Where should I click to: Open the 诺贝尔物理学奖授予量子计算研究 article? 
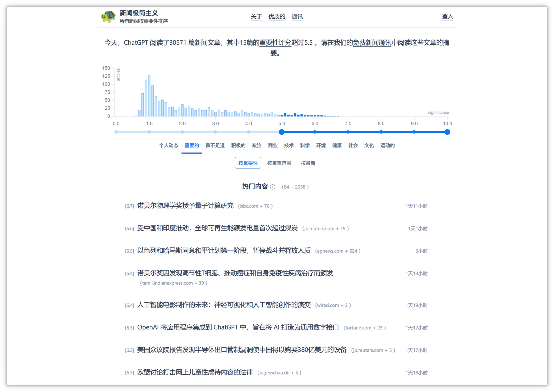(185, 206)
